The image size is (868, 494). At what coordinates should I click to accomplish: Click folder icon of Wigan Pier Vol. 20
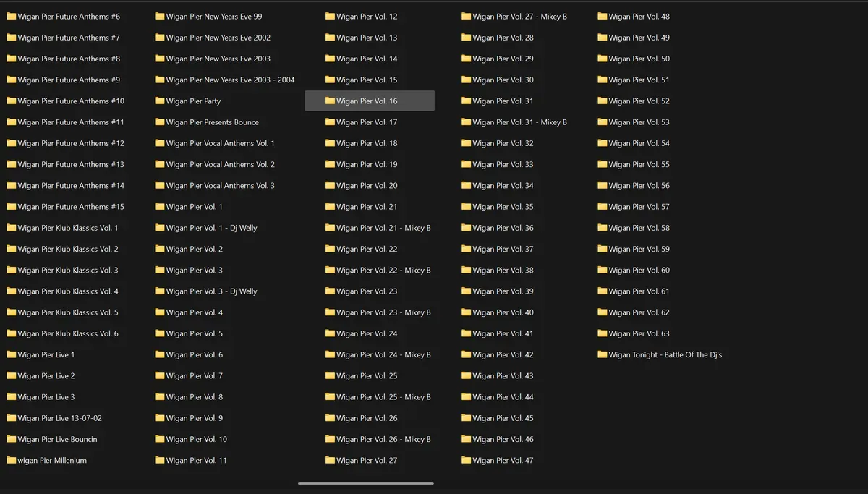[x=330, y=185]
